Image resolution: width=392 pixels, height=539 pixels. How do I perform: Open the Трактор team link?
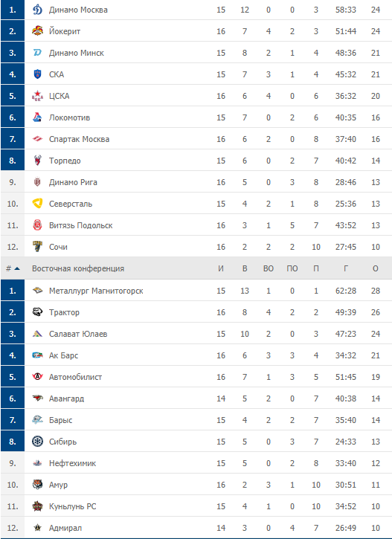(x=64, y=312)
